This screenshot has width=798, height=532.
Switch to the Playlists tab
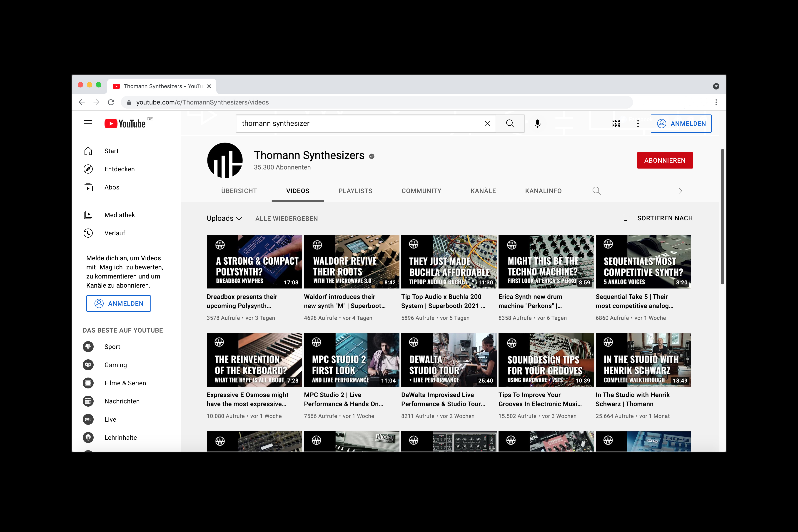click(355, 191)
